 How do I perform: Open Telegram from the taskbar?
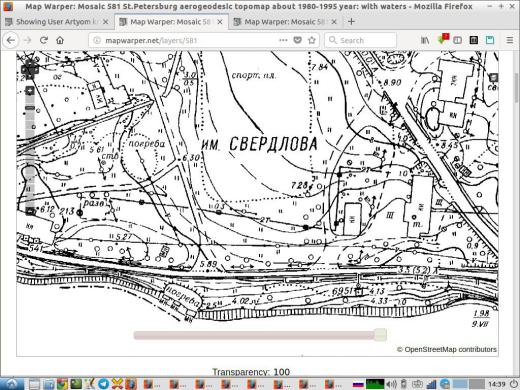click(x=103, y=384)
